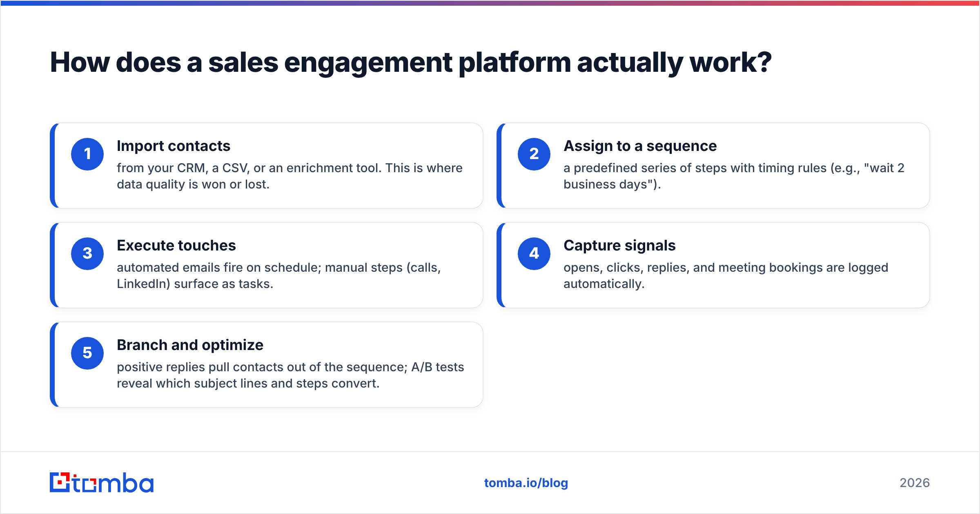Open the tomba.io/blog link

coord(526,483)
